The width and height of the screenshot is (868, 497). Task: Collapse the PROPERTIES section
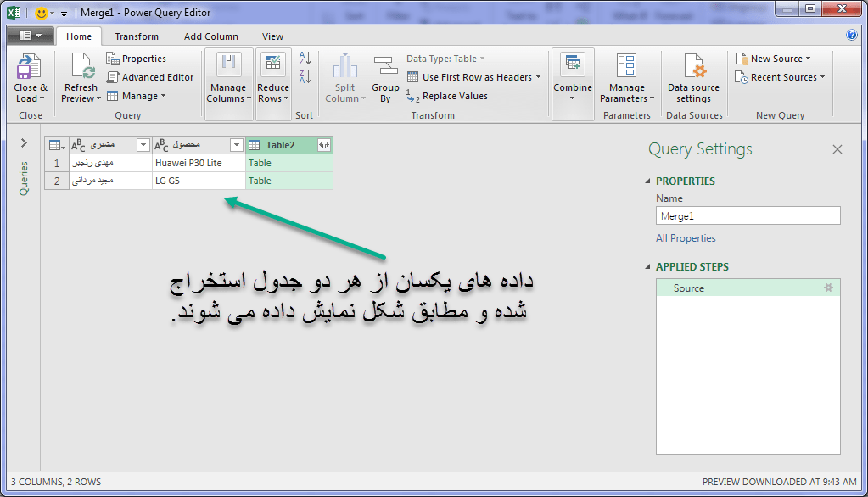(647, 181)
